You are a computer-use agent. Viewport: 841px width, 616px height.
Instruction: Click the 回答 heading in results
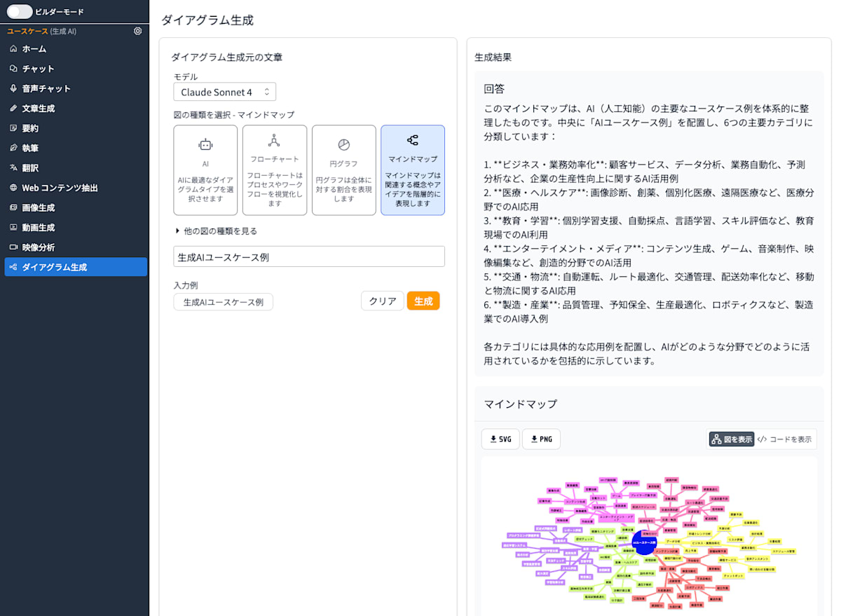point(495,89)
